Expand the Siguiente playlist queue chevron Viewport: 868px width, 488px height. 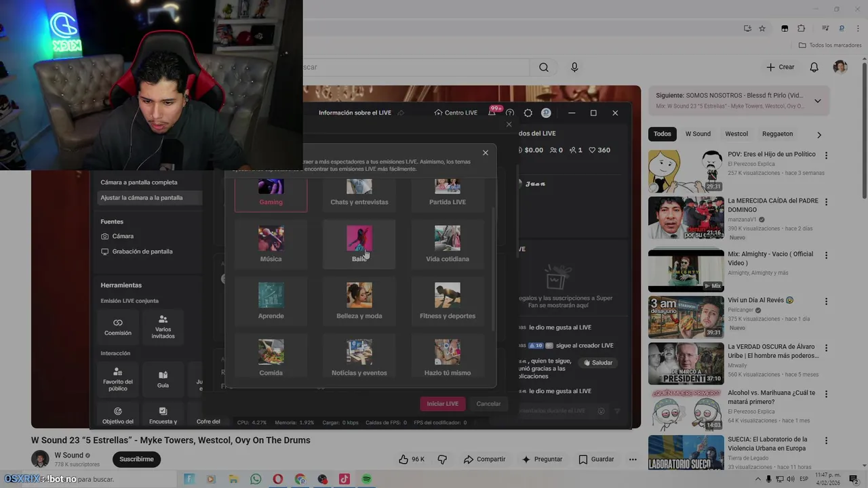pos(818,101)
